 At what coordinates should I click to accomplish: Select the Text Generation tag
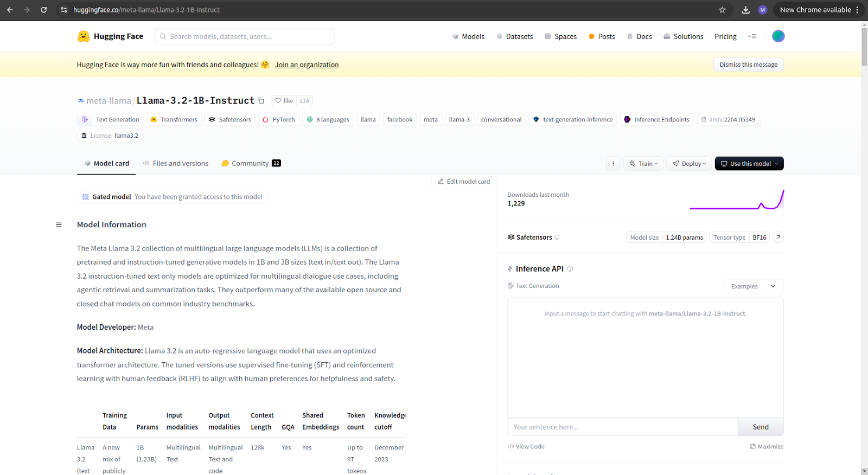[x=111, y=119]
